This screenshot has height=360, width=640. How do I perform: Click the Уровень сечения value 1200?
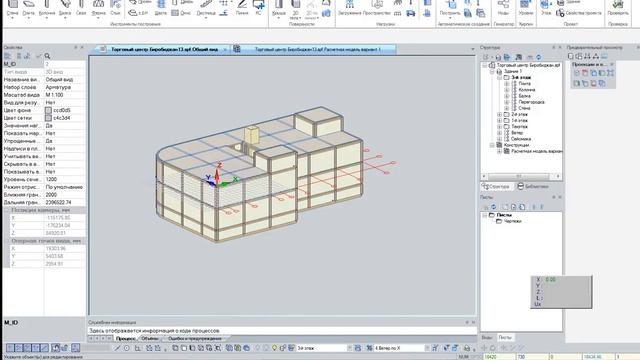pyautogui.click(x=64, y=179)
